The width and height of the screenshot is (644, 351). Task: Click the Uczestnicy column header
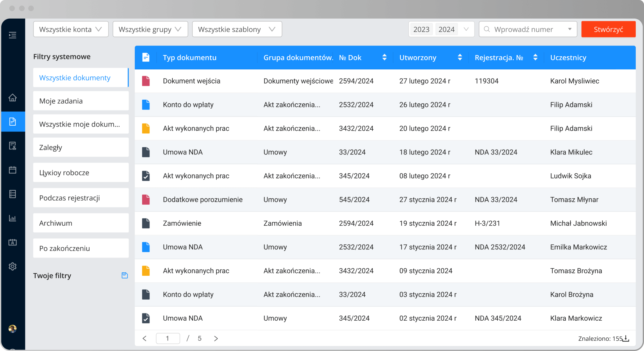[x=568, y=57]
